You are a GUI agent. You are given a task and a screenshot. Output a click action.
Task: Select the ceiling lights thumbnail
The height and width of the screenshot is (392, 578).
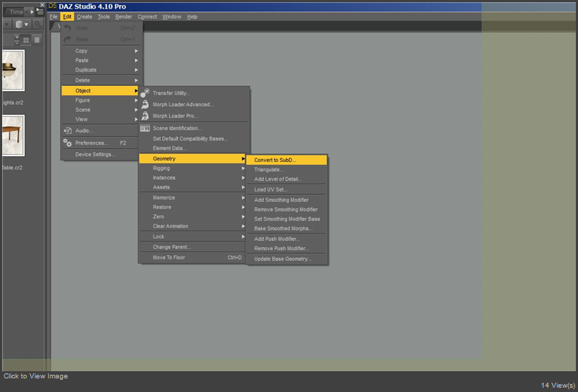coord(13,70)
